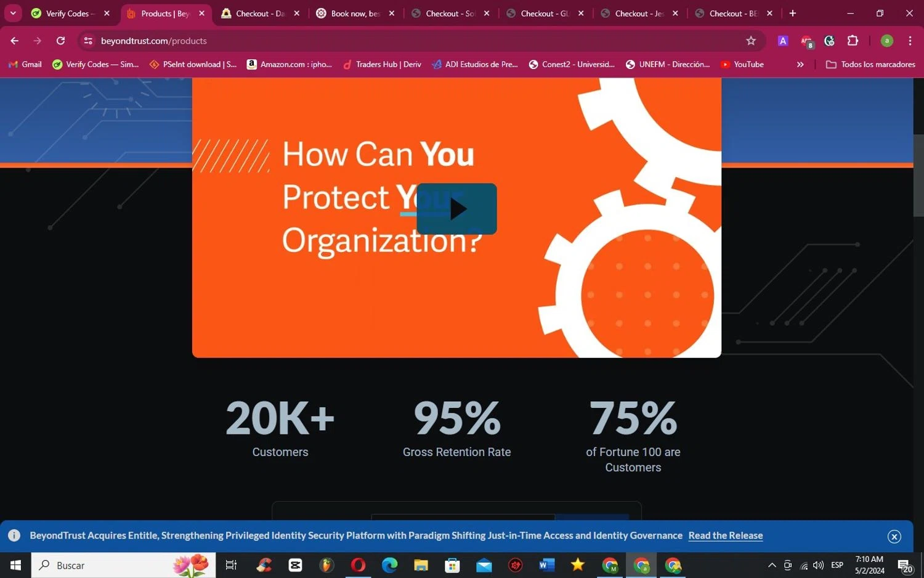Open the Gmail bookmark

[25, 64]
